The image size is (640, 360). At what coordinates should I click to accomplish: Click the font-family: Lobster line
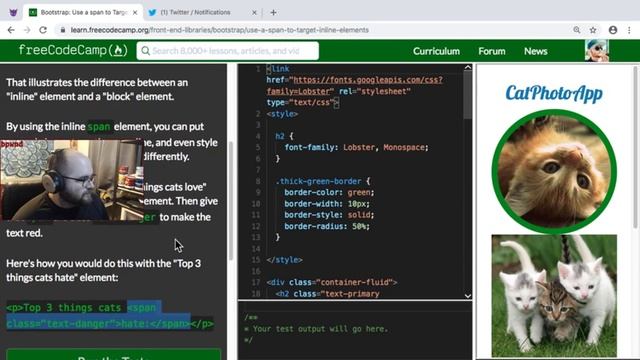tap(356, 147)
